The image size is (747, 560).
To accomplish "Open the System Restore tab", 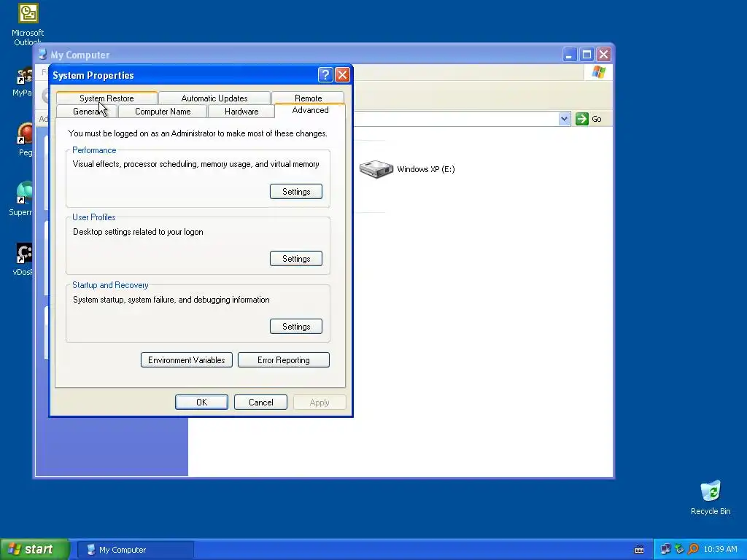I will click(x=107, y=98).
